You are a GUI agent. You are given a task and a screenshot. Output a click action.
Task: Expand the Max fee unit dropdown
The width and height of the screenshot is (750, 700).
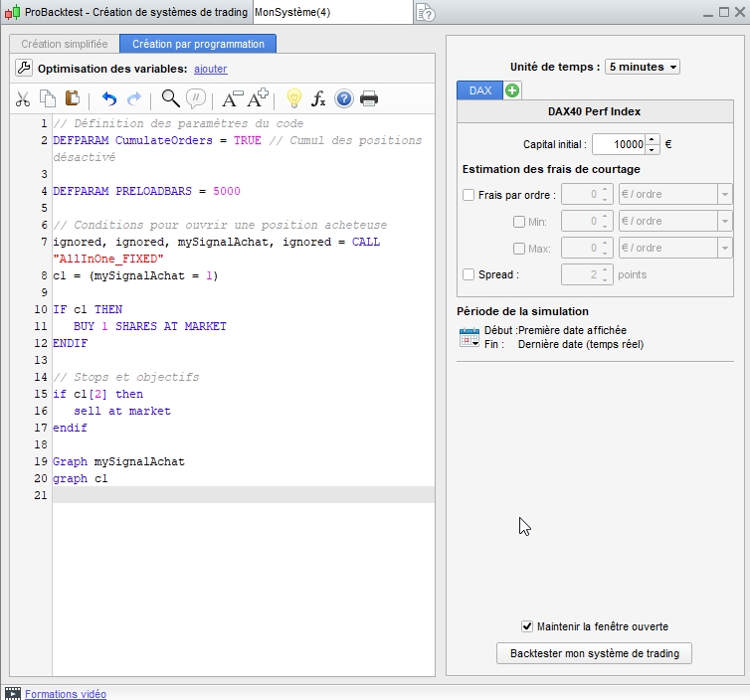click(x=724, y=248)
